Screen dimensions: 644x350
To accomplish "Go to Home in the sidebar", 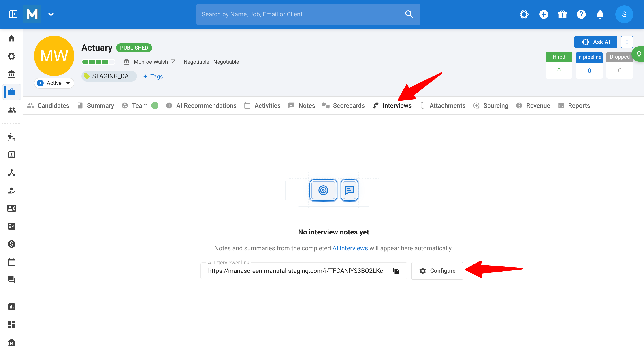I will pos(12,38).
